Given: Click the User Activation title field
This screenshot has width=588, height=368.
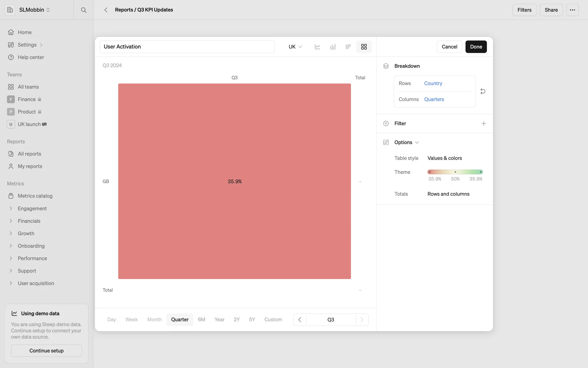Looking at the screenshot, I should pyautogui.click(x=187, y=47).
